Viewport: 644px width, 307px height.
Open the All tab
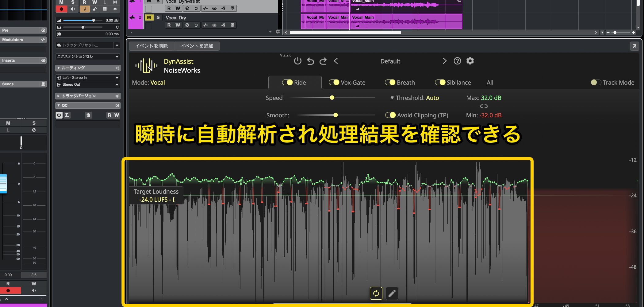(x=490, y=83)
